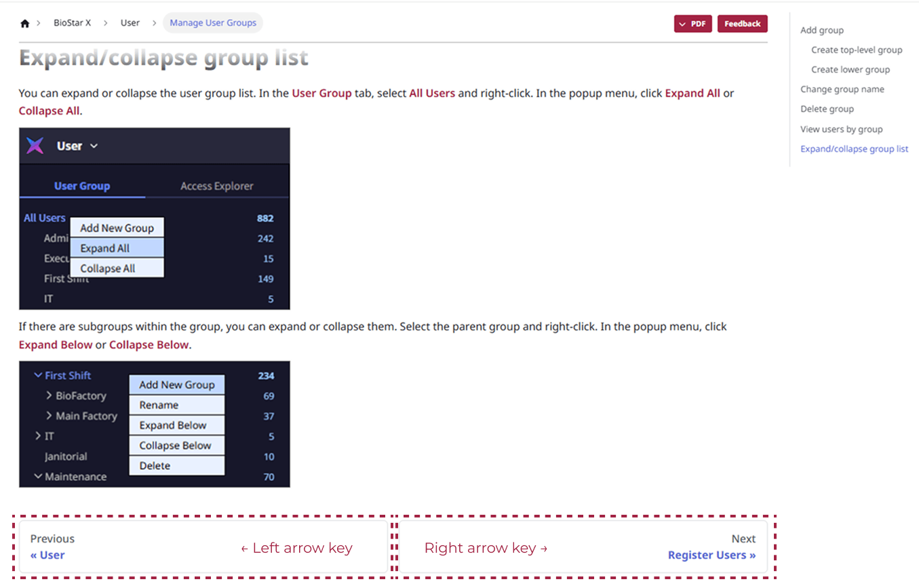Select All Users in group list
This screenshot has height=588, width=919.
(45, 218)
